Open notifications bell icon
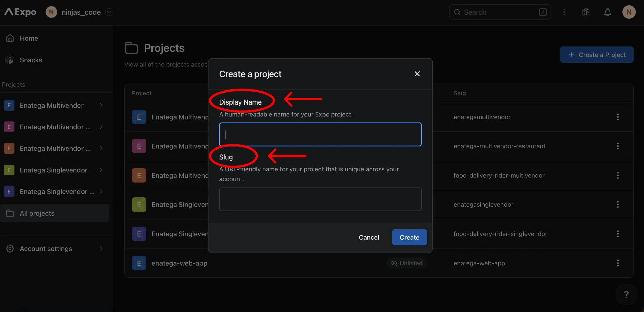Image resolution: width=644 pixels, height=312 pixels. coord(607,12)
